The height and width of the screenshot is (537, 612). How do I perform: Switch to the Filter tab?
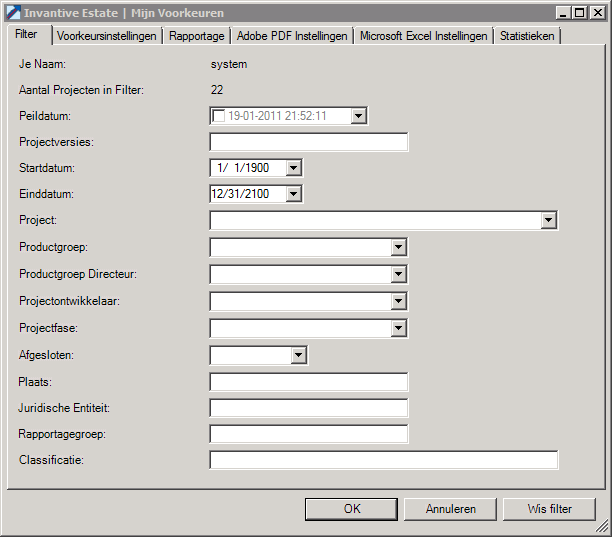[x=27, y=34]
